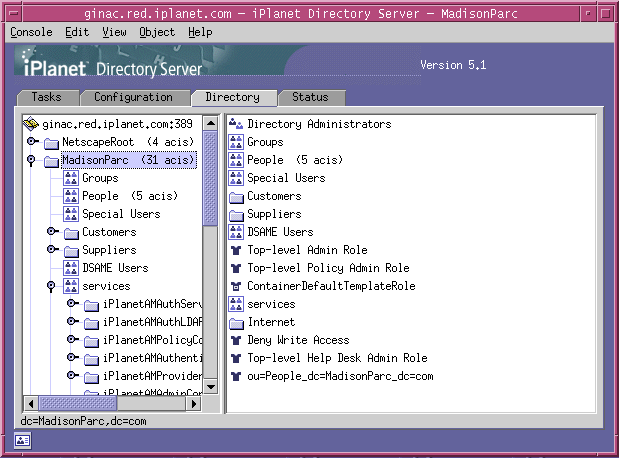Select 'MadisonParc (31 acis)' tree row
This screenshot has width=619, height=458.
tap(129, 160)
